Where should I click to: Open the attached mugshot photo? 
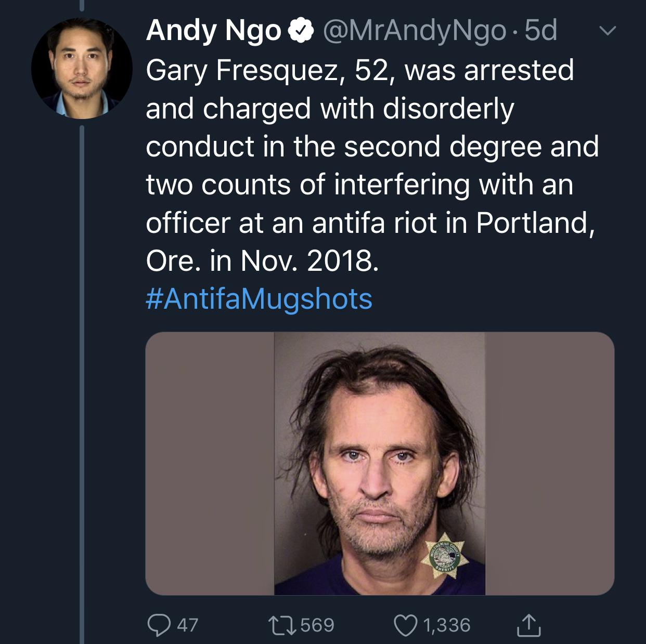(379, 463)
